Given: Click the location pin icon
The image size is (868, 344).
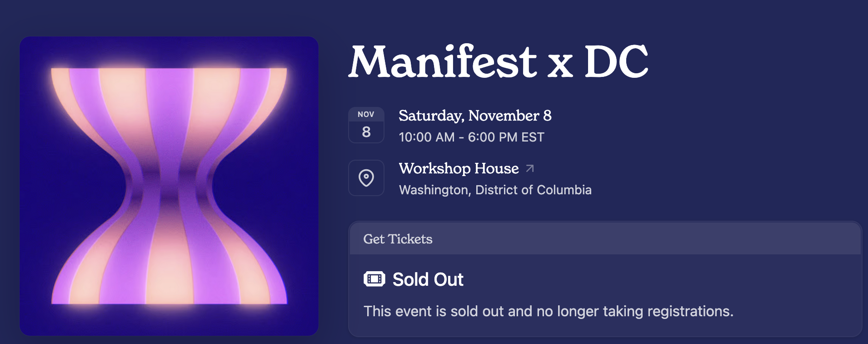Looking at the screenshot, I should (366, 178).
